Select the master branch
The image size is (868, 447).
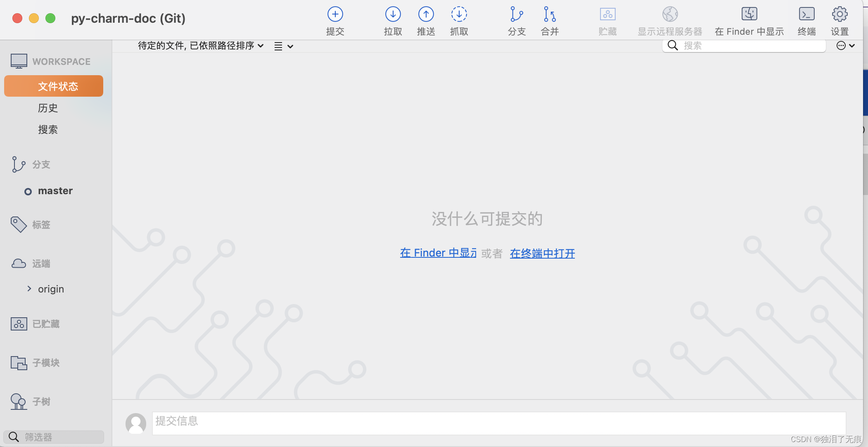tap(55, 191)
